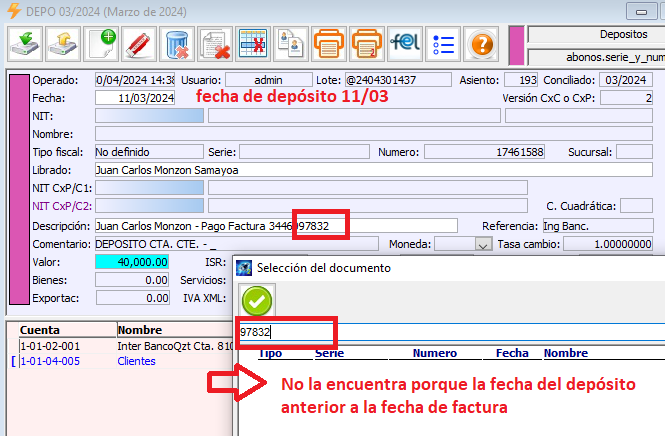This screenshot has height=436, width=665.
Task: Click the Cuenta column header
Action: 40,329
